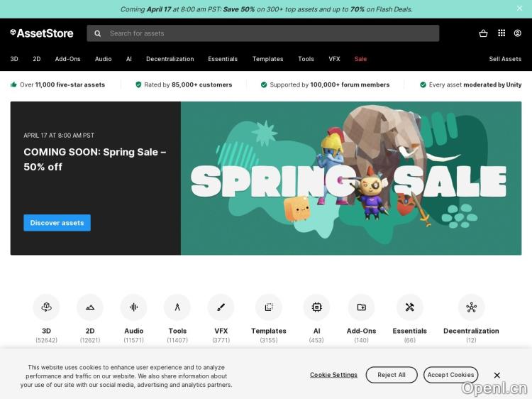Select the Essentials category icon
This screenshot has width=532, height=399.
pyautogui.click(x=410, y=307)
